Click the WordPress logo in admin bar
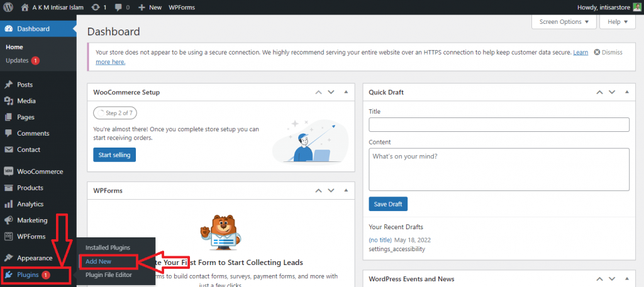This screenshot has height=287, width=644. pyautogui.click(x=8, y=8)
